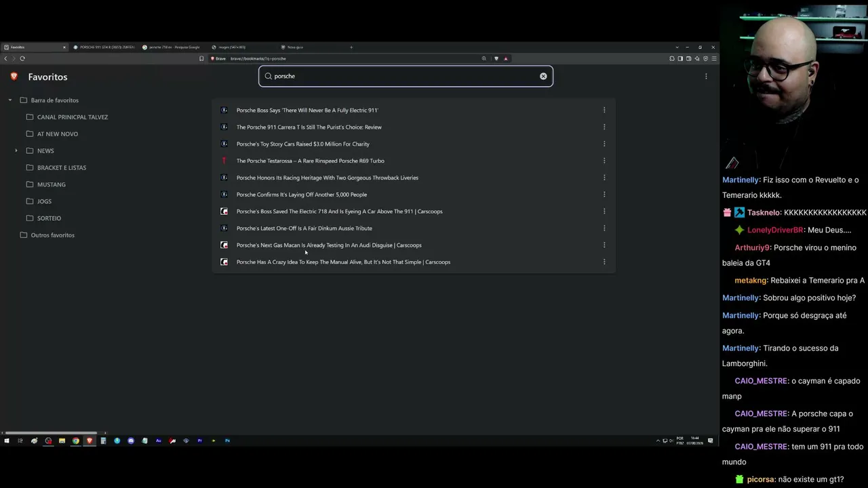Open options for 'Fair Dinkum Aussie' bookmark
The image size is (868, 488).
click(x=604, y=228)
